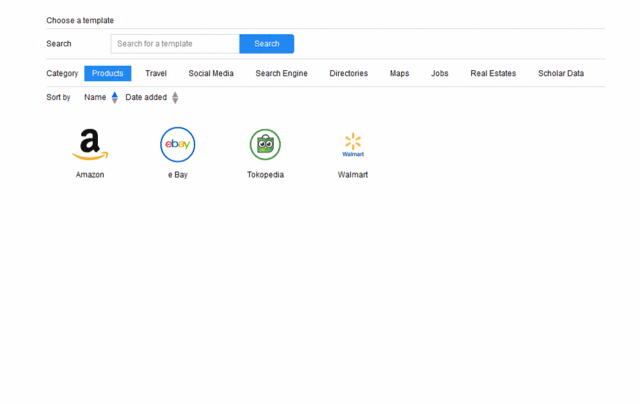
Task: Open the Scholar Data category
Action: [561, 73]
